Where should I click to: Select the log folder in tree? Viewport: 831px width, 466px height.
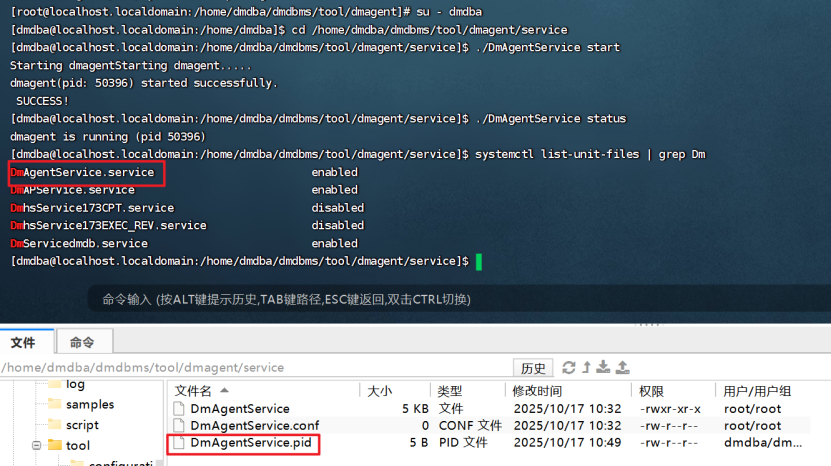(75, 384)
